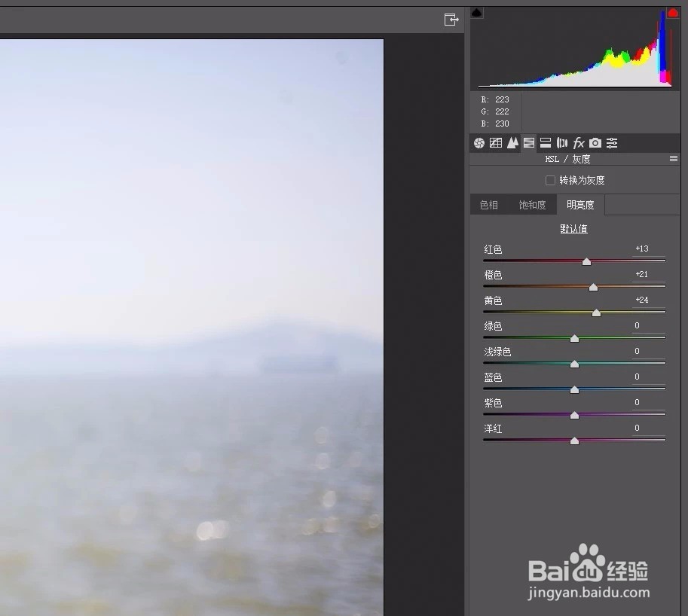Image resolution: width=688 pixels, height=616 pixels.
Task: Enable the 转换为灰度 checkbox
Action: click(550, 180)
